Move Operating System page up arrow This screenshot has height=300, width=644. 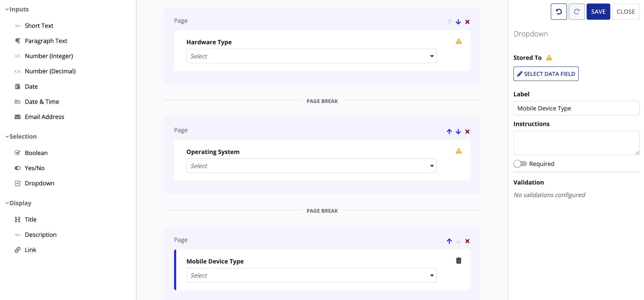pos(449,131)
